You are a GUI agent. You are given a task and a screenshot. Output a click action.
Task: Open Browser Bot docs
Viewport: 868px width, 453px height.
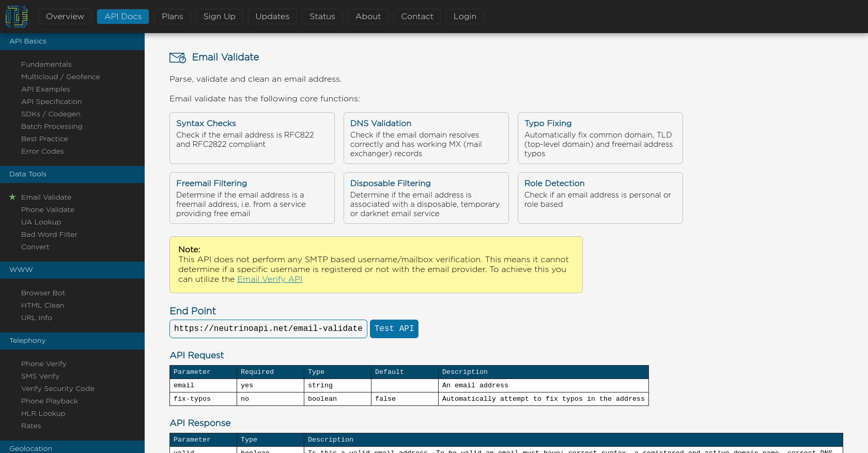point(43,293)
